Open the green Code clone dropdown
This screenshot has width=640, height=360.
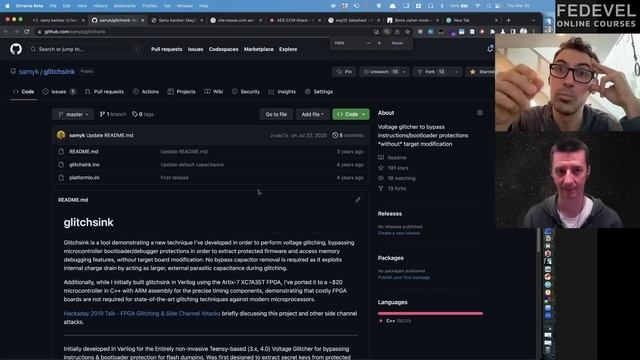click(351, 114)
